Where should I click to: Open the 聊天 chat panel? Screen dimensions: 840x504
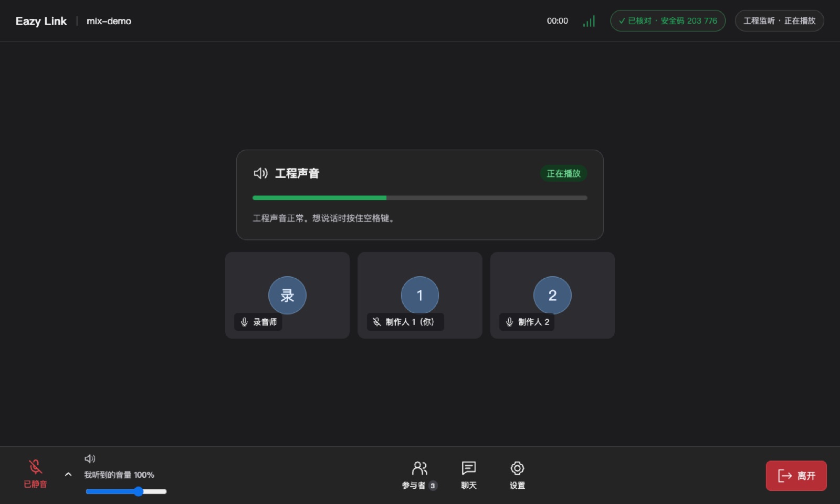coord(469,475)
